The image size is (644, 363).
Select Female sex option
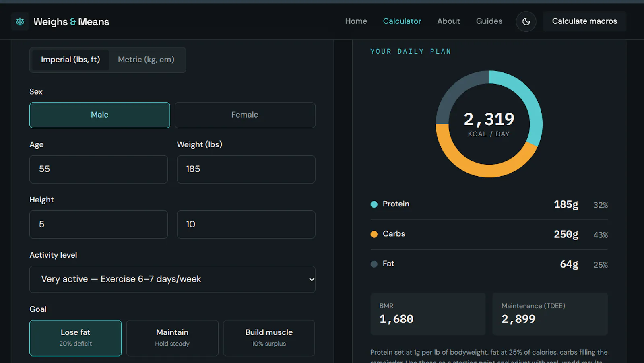pos(245,115)
